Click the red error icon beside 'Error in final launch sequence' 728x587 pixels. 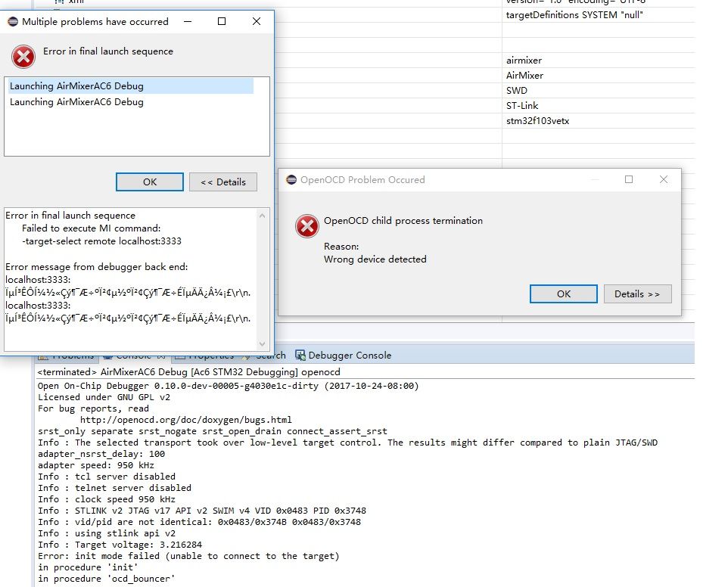point(23,57)
